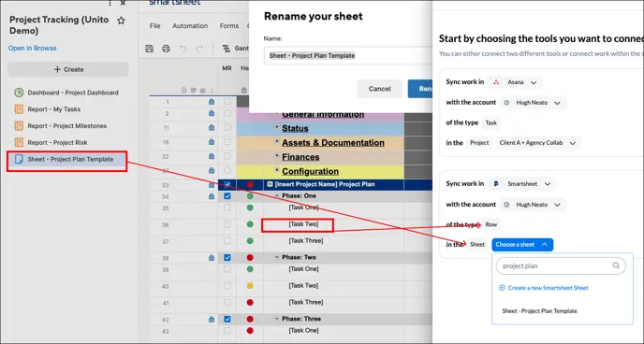644x344 pixels.
Task: Expand the Finances section
Action: click(x=277, y=156)
